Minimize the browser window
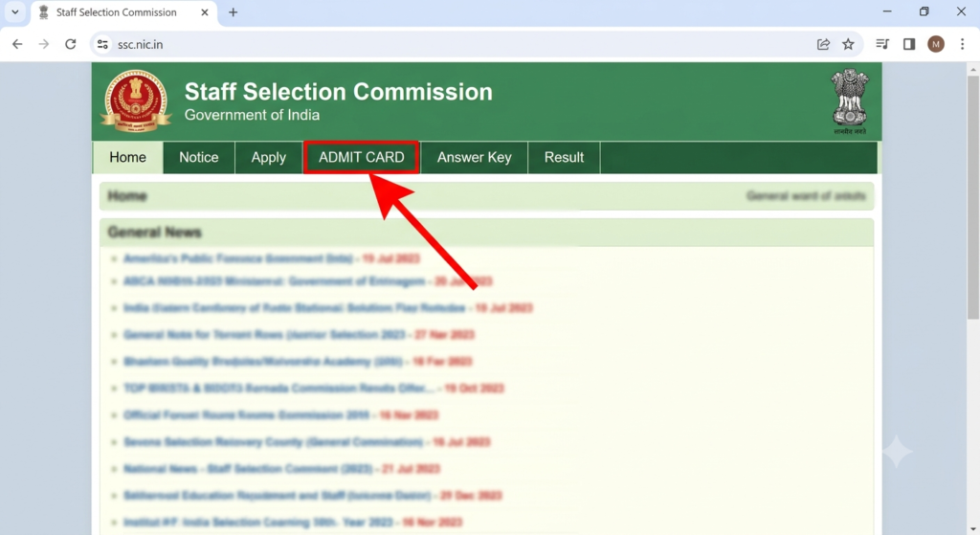The width and height of the screenshot is (980, 535). click(887, 11)
